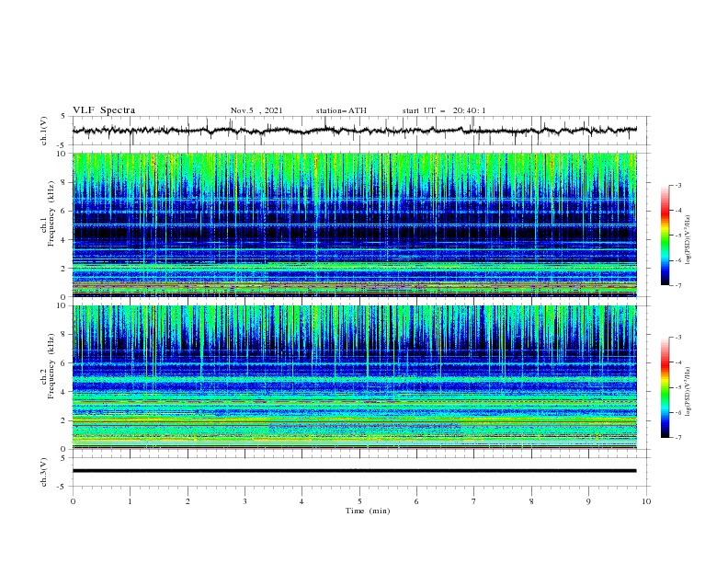The width and height of the screenshot is (728, 563).
Task: Click time axis tick label '5'
Action: [359, 501]
